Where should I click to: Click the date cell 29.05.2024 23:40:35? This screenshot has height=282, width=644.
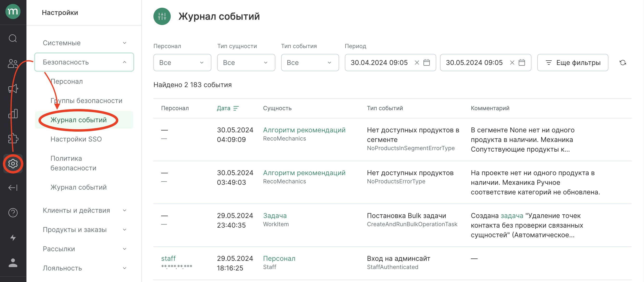tap(235, 220)
